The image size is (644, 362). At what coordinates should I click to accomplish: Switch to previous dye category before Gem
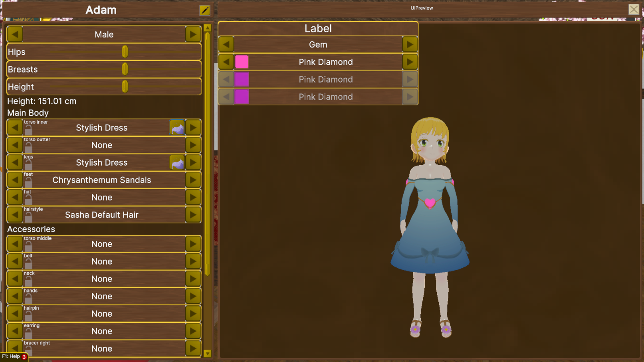[x=226, y=44]
